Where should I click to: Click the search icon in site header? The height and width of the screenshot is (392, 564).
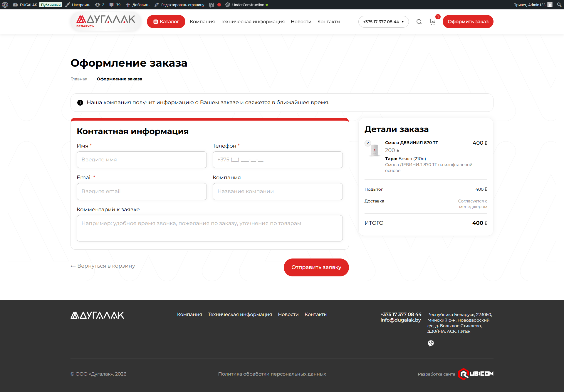tap(419, 21)
